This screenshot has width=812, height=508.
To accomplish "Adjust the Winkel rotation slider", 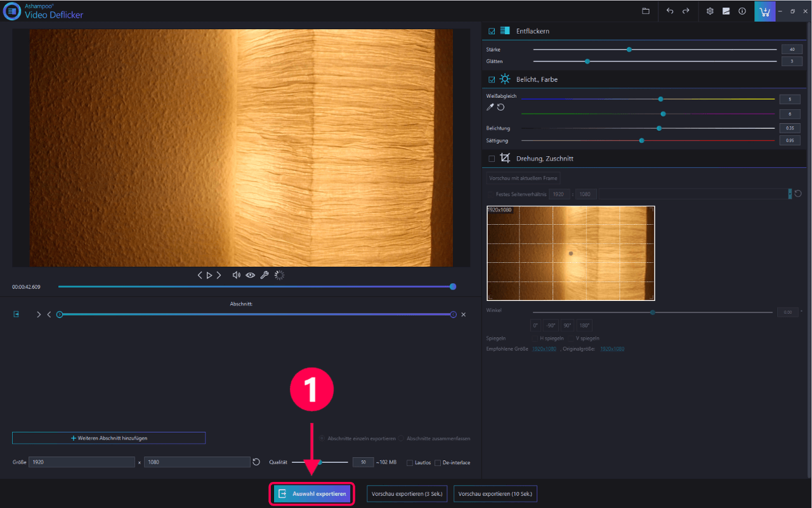I will pos(653,312).
